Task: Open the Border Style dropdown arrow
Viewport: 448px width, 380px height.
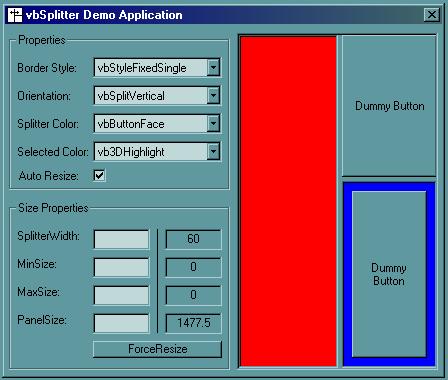Action: coord(213,68)
